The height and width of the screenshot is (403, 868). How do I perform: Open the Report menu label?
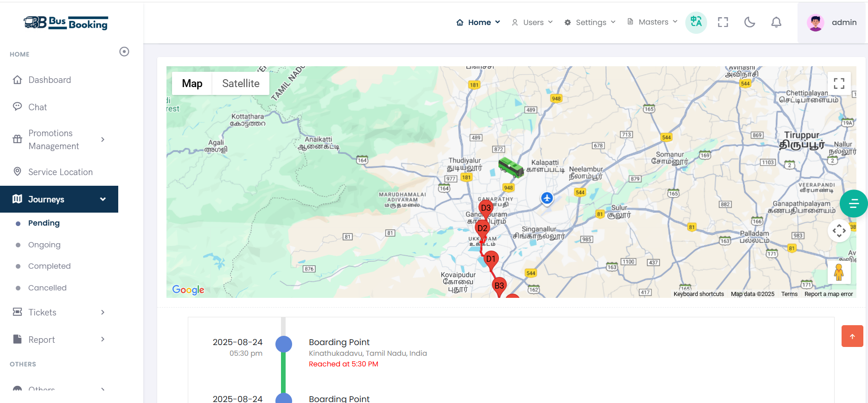(42, 340)
